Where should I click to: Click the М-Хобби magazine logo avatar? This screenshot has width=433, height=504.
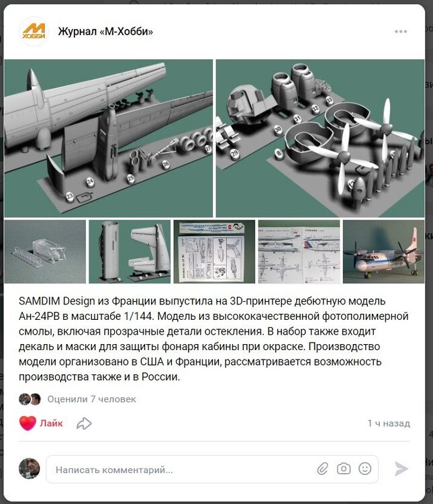tap(34, 32)
